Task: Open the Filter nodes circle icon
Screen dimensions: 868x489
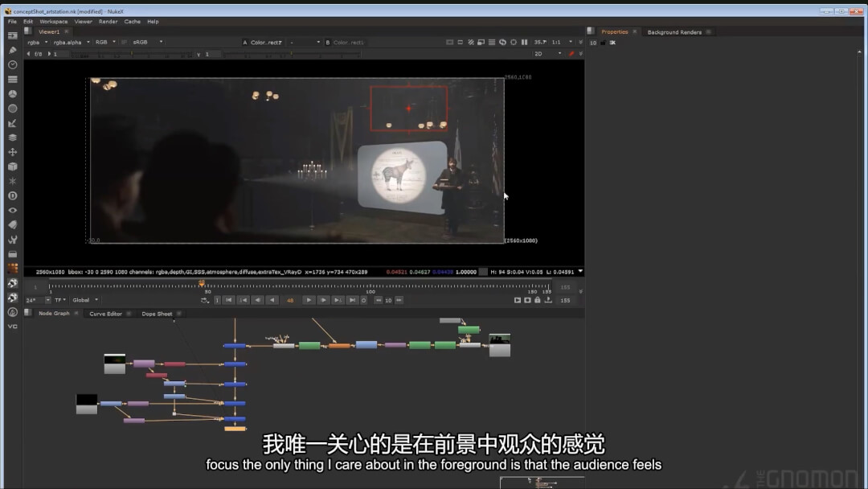Action: (12, 109)
